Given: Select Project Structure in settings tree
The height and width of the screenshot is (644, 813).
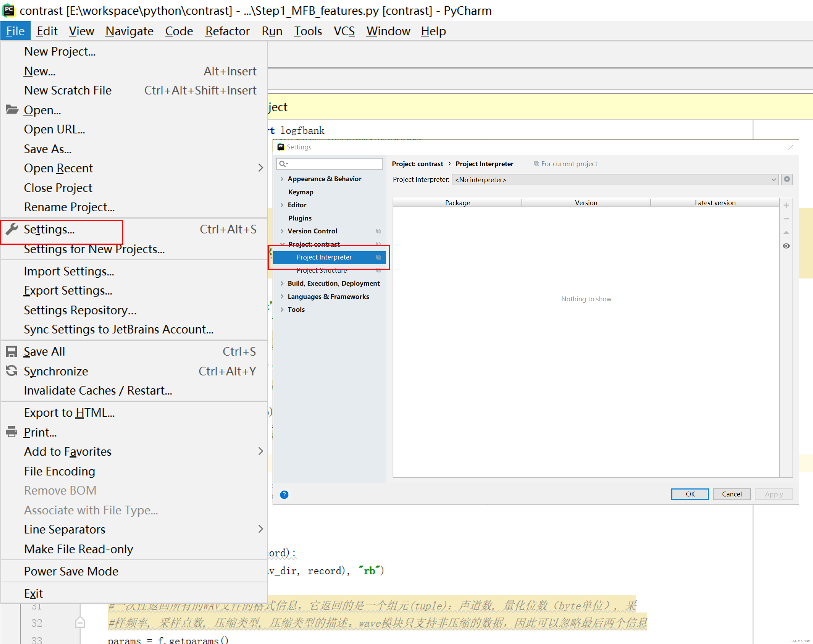Looking at the screenshot, I should click(x=329, y=270).
